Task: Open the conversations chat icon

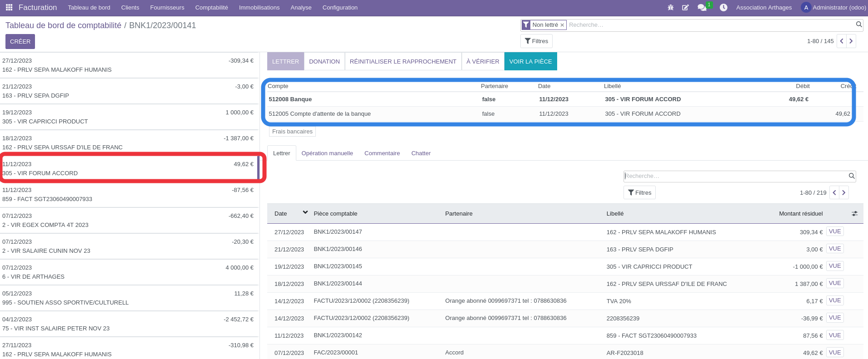Action: pyautogui.click(x=702, y=8)
